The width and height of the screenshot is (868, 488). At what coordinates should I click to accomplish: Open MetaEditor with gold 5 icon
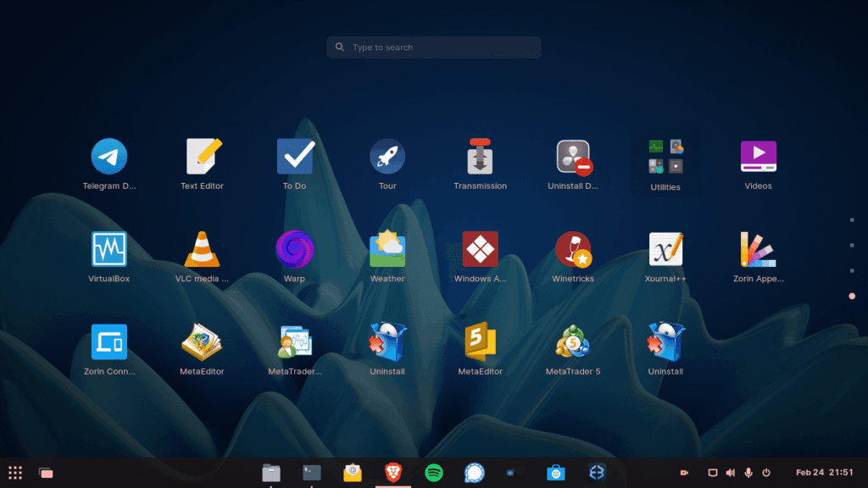point(480,342)
